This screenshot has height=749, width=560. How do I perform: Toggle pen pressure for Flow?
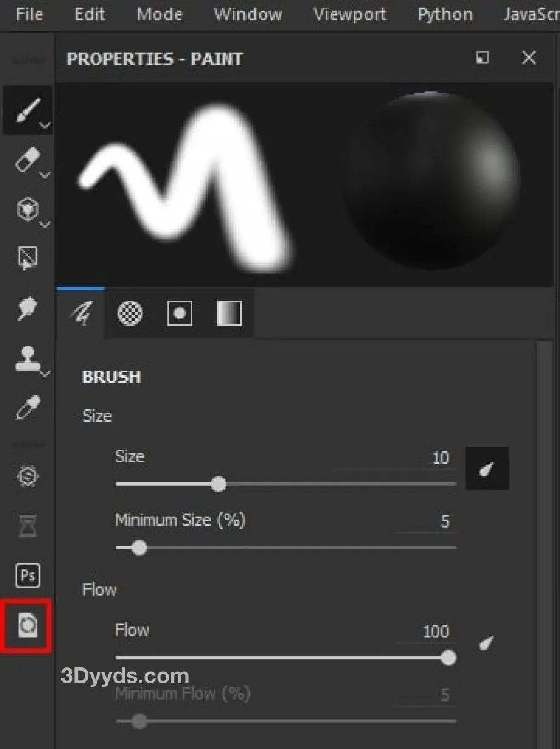pos(485,643)
